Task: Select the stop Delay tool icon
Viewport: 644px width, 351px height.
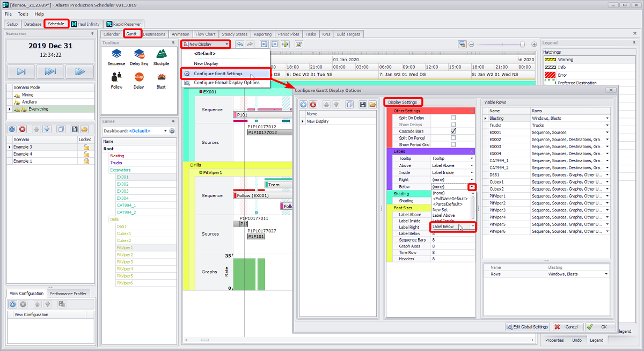Action: 139,79
